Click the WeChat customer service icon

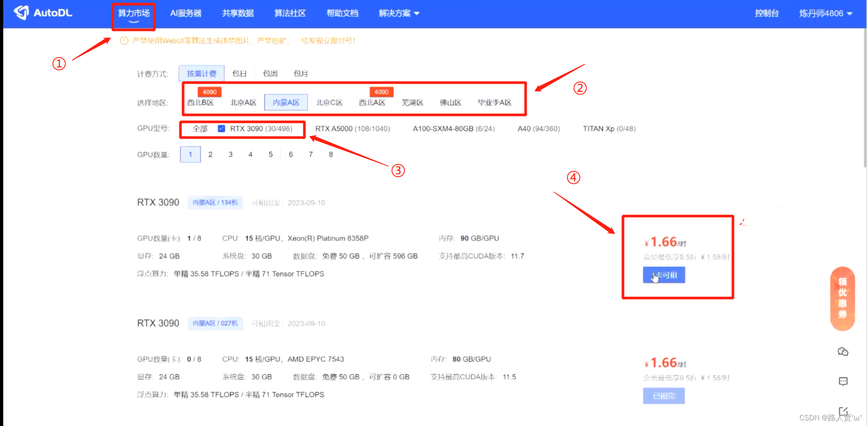click(x=843, y=352)
